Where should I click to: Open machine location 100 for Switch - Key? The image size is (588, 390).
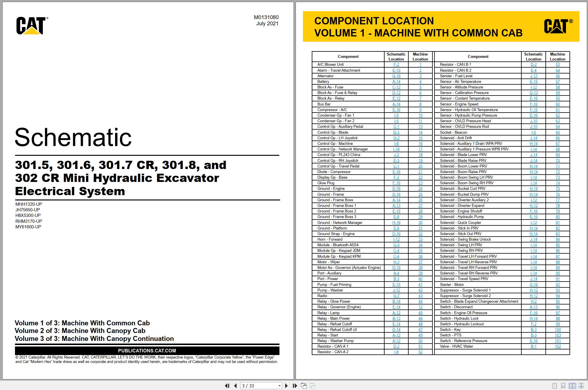click(x=557, y=329)
